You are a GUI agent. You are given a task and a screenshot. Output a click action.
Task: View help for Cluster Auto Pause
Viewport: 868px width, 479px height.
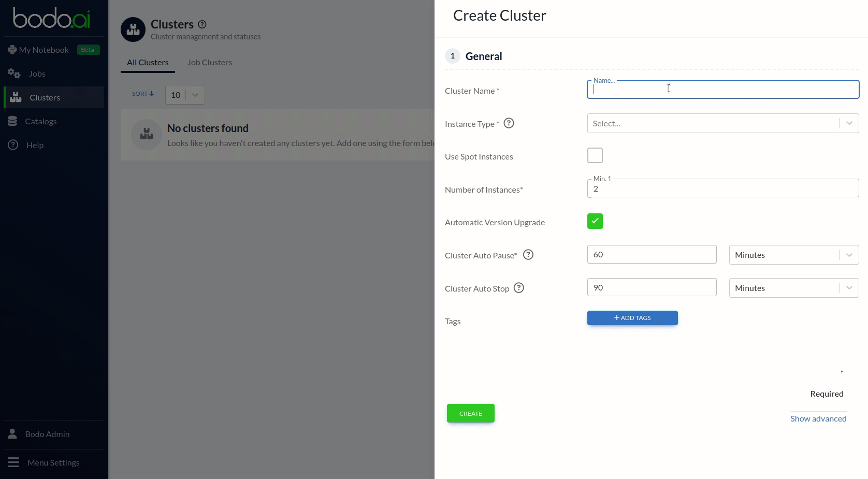click(x=528, y=255)
